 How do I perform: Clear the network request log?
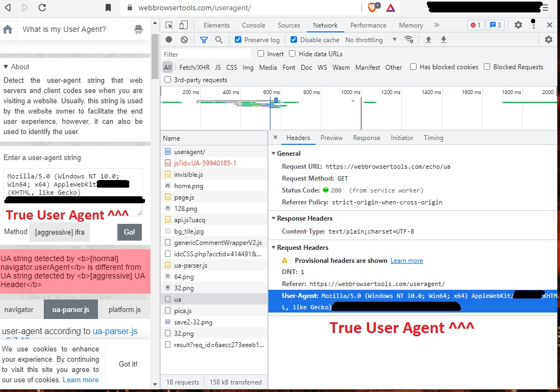(183, 39)
